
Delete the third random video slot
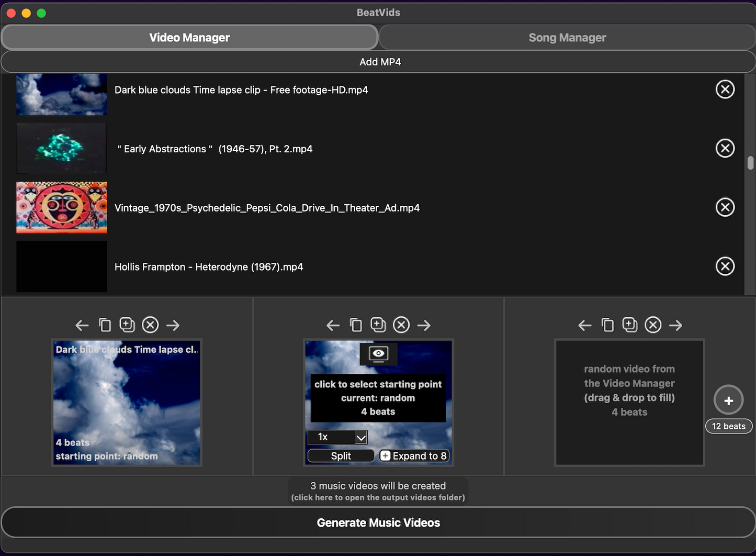[x=653, y=325]
